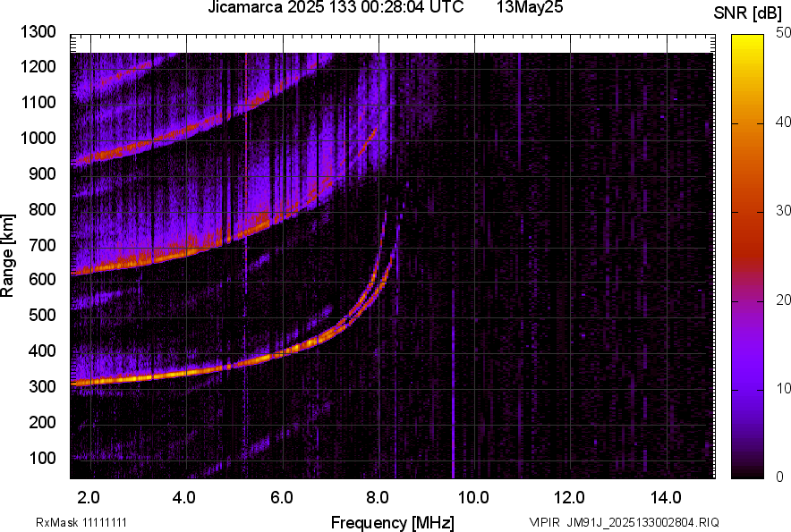The height and width of the screenshot is (532, 791).
Task: Click the range tick label '600'
Action: (42, 279)
